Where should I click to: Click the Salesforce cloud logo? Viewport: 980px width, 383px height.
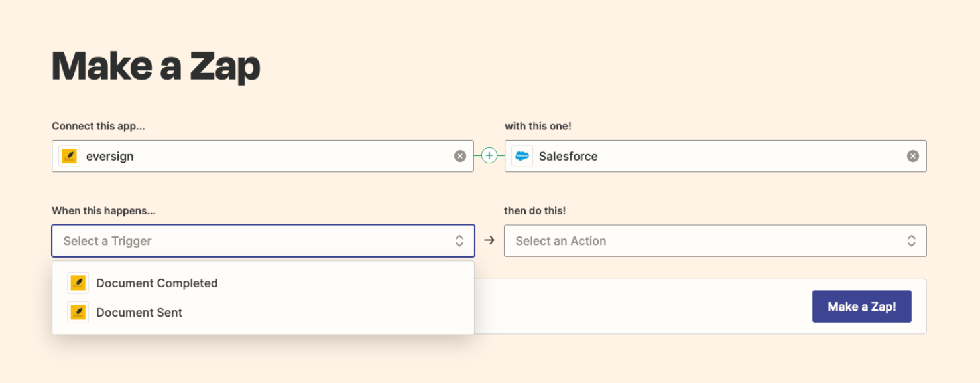coord(522,156)
